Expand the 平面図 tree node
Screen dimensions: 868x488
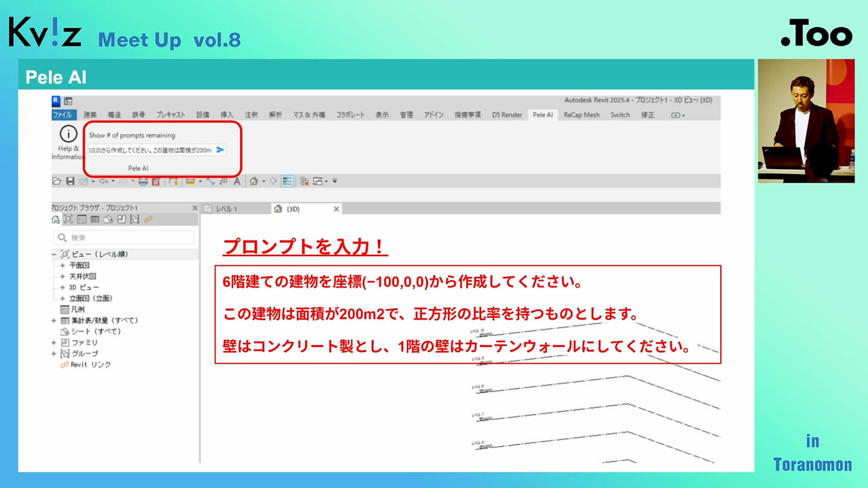click(62, 265)
